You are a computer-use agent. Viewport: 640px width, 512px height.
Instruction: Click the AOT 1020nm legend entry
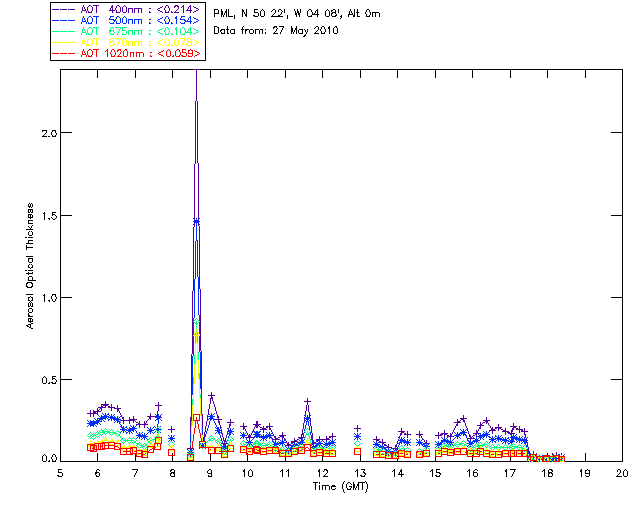pyautogui.click(x=126, y=53)
